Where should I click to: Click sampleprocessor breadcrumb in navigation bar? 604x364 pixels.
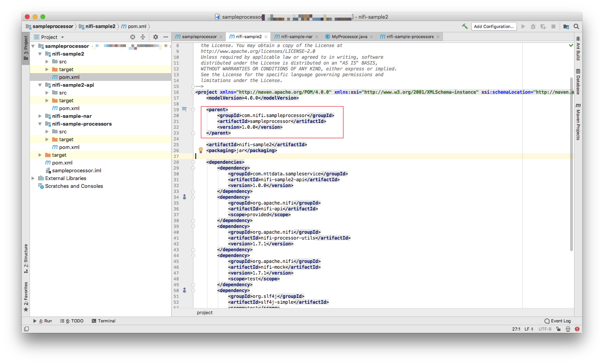[x=49, y=26]
